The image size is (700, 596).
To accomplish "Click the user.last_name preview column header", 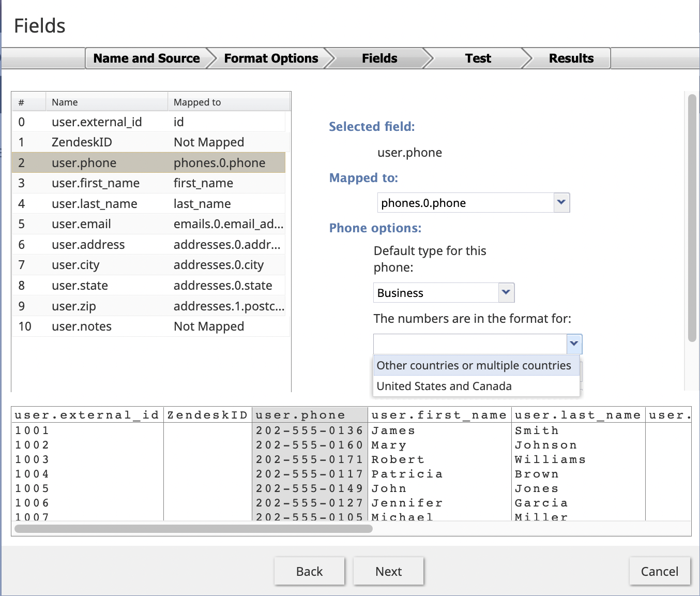I will click(x=578, y=414).
